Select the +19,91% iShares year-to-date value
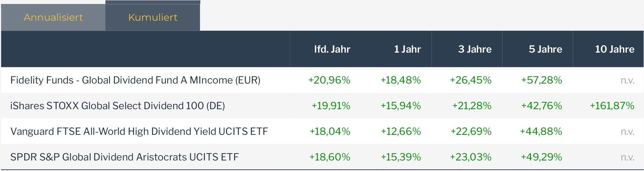 click(331, 106)
